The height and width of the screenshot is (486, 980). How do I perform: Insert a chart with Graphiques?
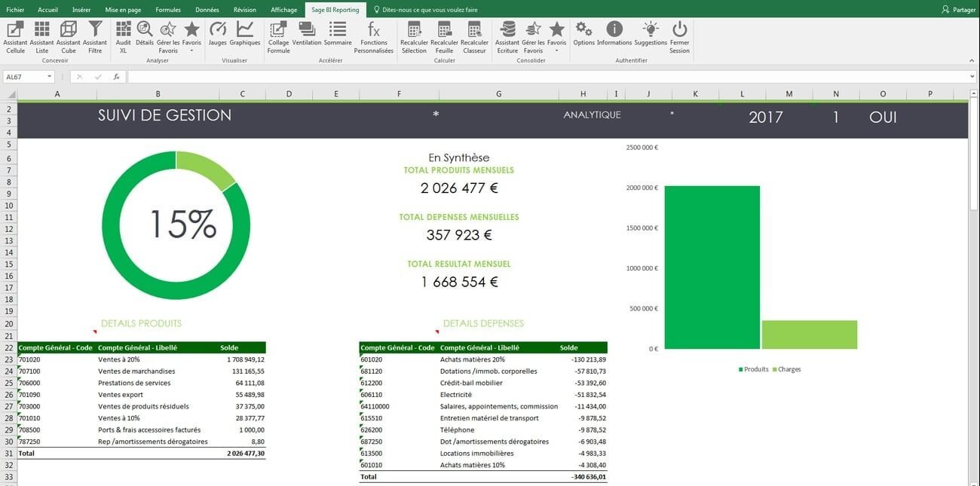[x=244, y=34]
